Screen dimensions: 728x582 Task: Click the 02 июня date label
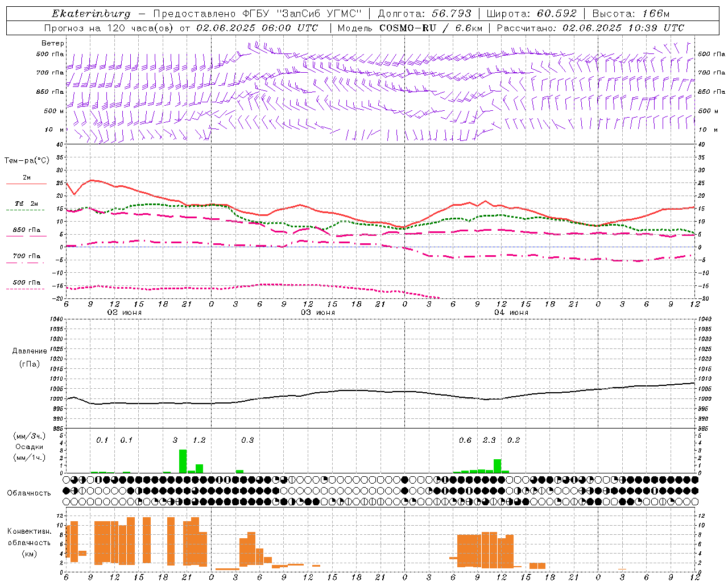point(125,313)
